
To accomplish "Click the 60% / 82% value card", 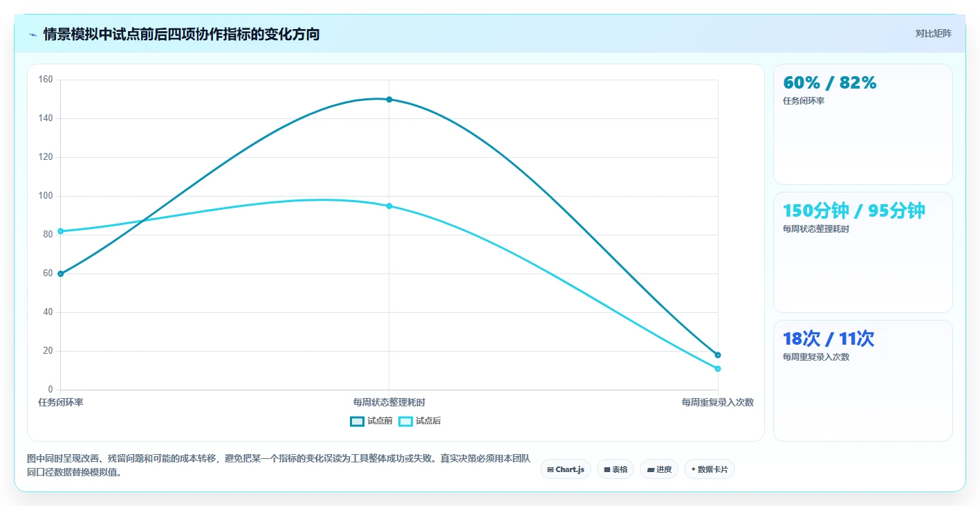I will (x=862, y=124).
